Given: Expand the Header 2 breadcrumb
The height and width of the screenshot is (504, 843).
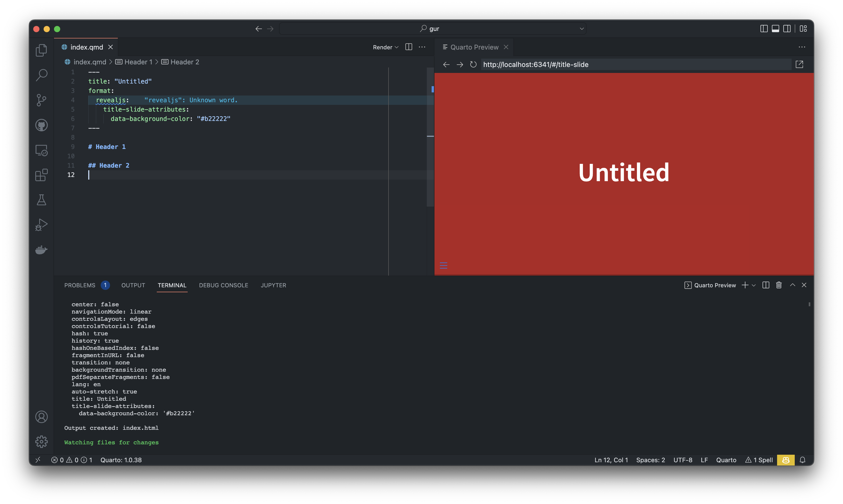Looking at the screenshot, I should 180,62.
